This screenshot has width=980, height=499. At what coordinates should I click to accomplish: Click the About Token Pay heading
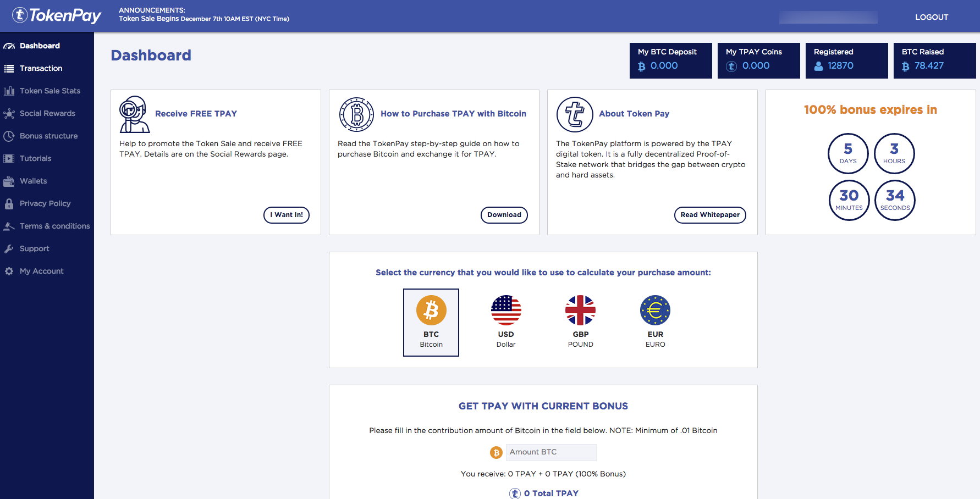pyautogui.click(x=634, y=114)
